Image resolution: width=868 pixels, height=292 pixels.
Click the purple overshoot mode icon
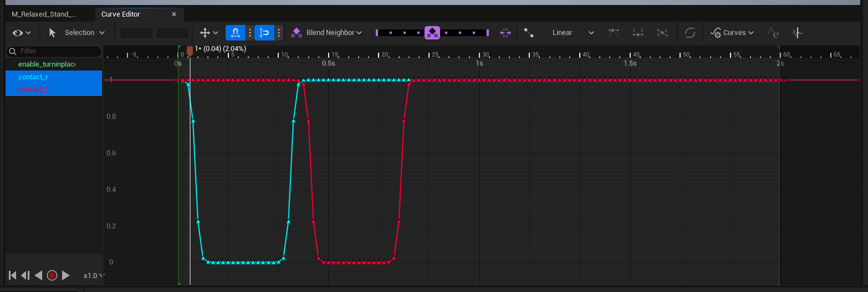click(505, 33)
